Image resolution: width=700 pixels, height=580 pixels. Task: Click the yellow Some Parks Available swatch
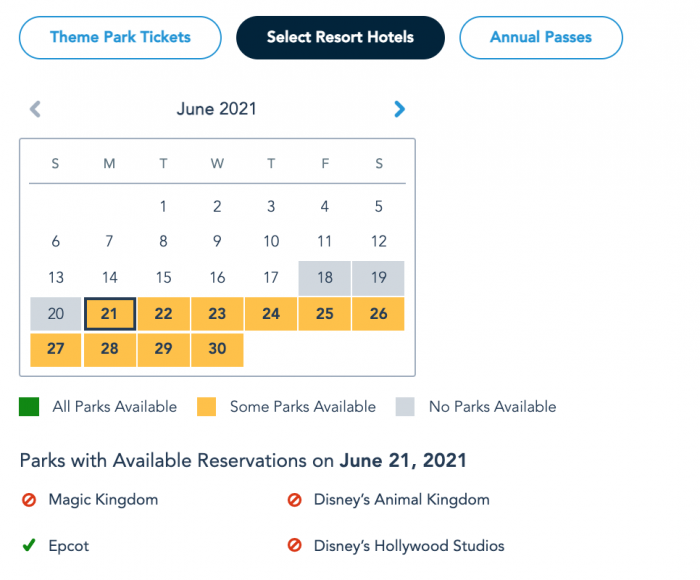(206, 407)
